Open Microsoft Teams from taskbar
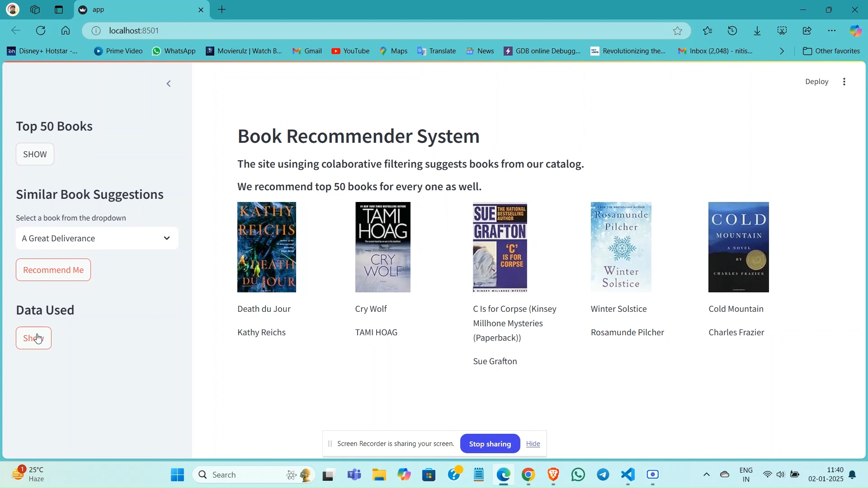This screenshot has width=868, height=488. [354, 475]
